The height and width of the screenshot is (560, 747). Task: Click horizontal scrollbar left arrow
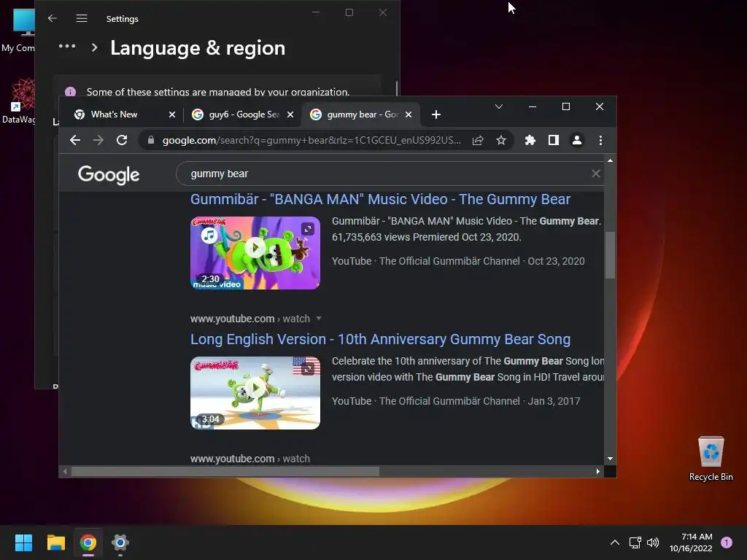65,472
